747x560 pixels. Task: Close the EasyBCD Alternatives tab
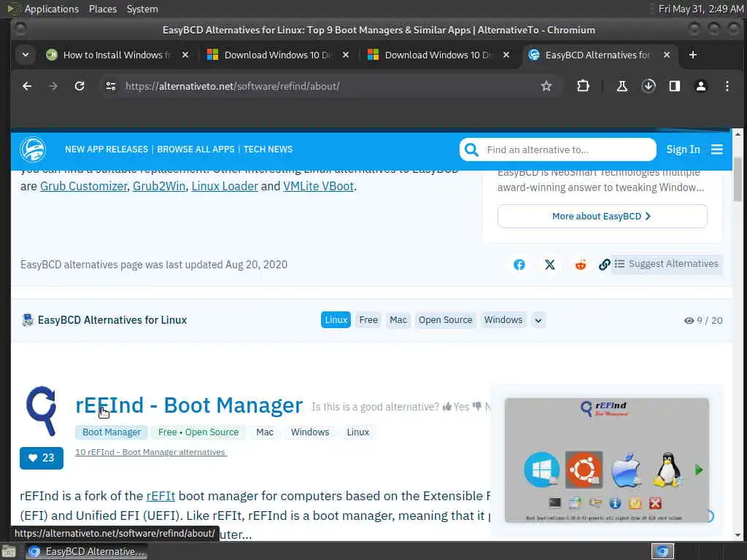pyautogui.click(x=667, y=55)
